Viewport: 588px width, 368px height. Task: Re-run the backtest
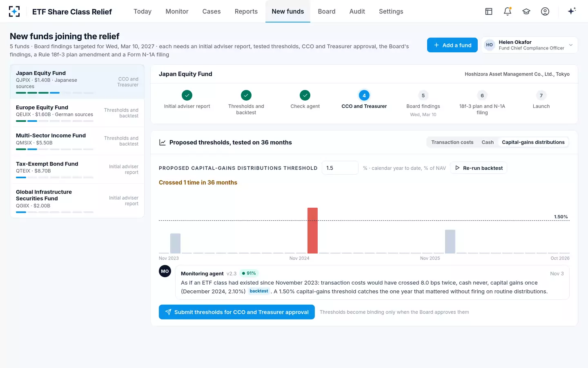tap(479, 168)
